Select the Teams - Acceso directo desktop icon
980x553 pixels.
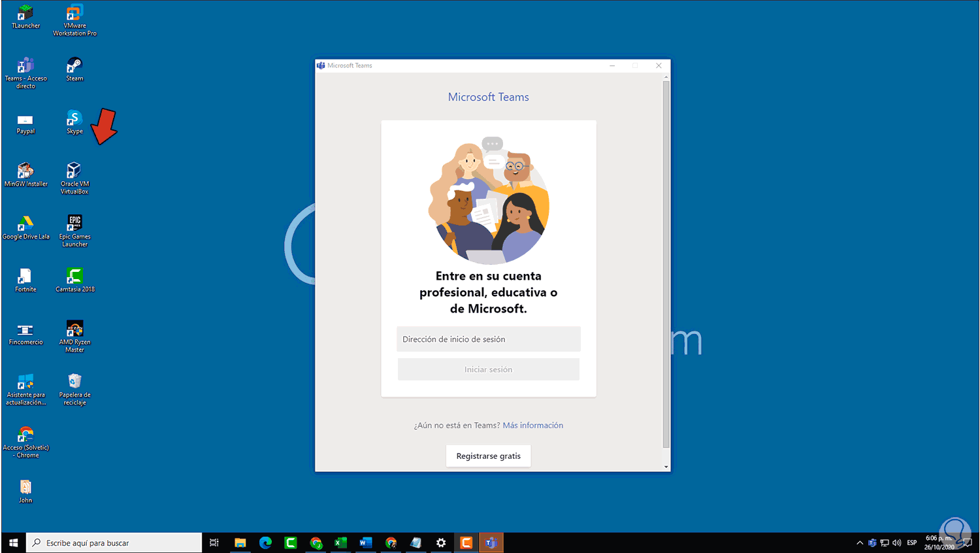coord(25,73)
